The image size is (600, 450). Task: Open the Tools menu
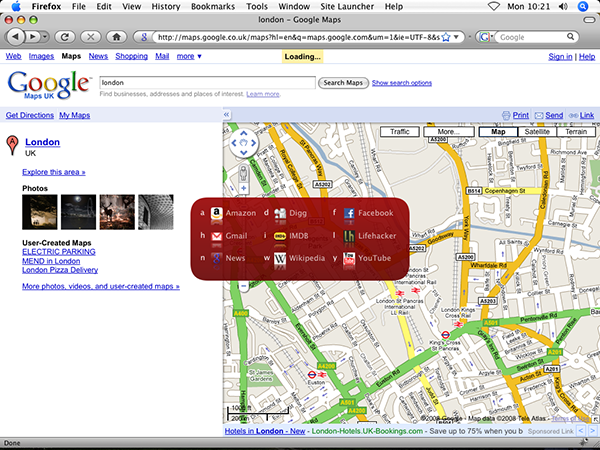pos(257,6)
